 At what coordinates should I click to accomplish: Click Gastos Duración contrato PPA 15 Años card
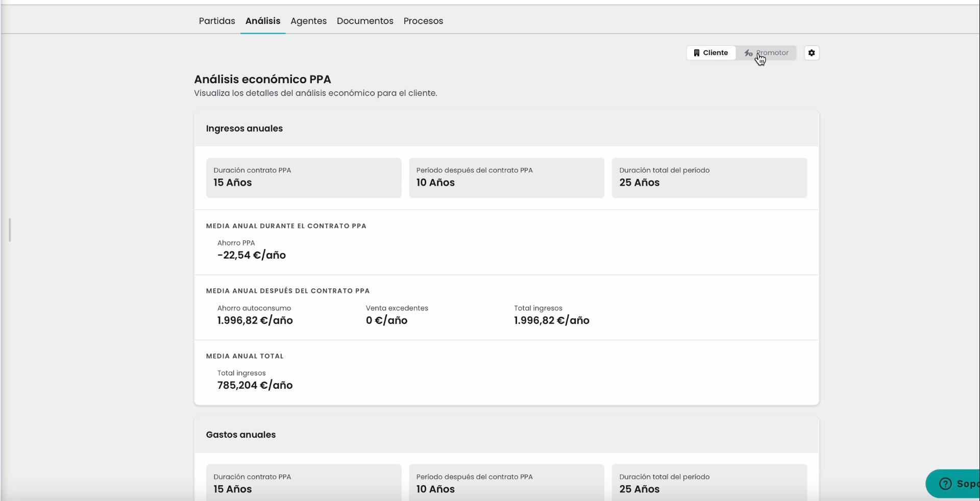pos(304,483)
